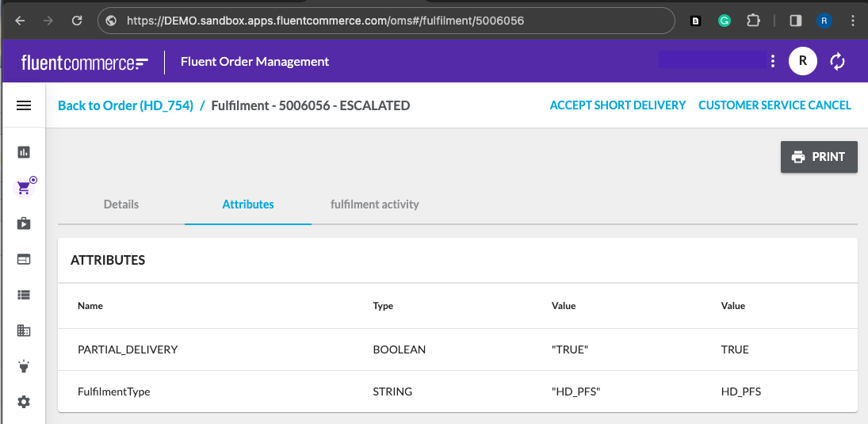Open the settings gear in sidebar

point(24,402)
